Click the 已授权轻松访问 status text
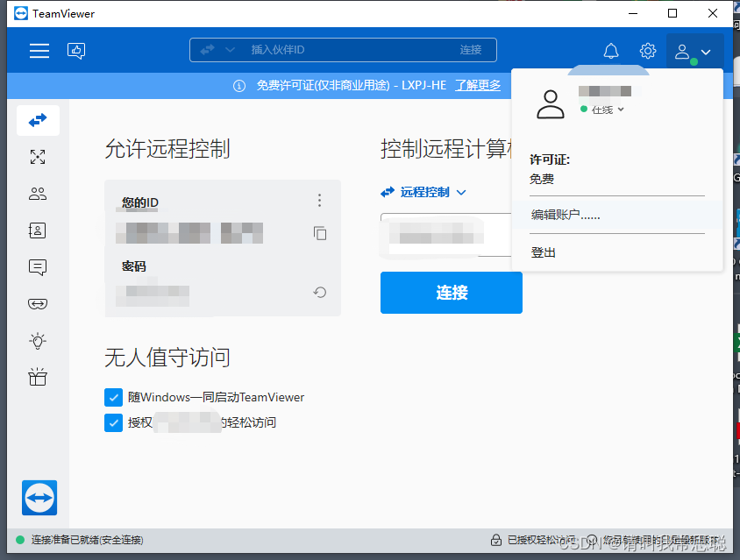This screenshot has width=740, height=560. click(541, 540)
